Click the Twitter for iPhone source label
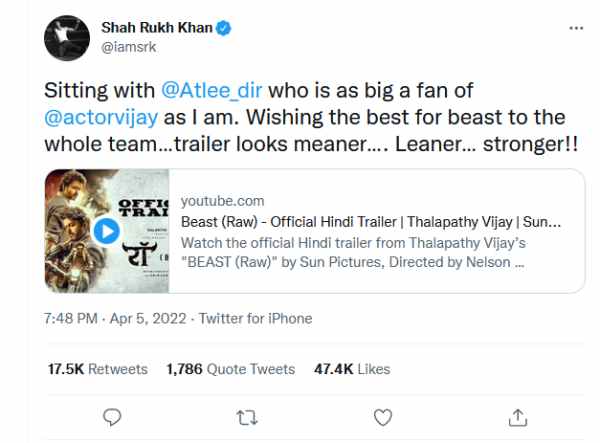The image size is (600, 443). [255, 318]
